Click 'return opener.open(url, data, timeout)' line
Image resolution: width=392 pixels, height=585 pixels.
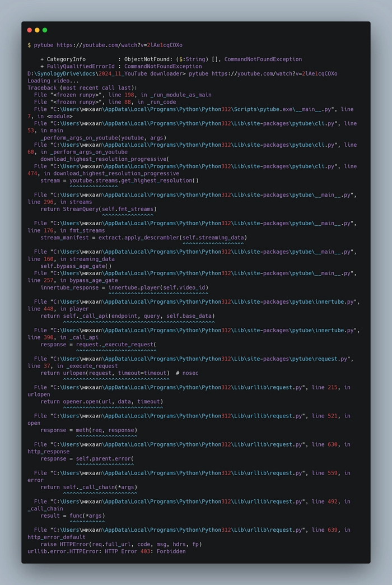[101, 401]
